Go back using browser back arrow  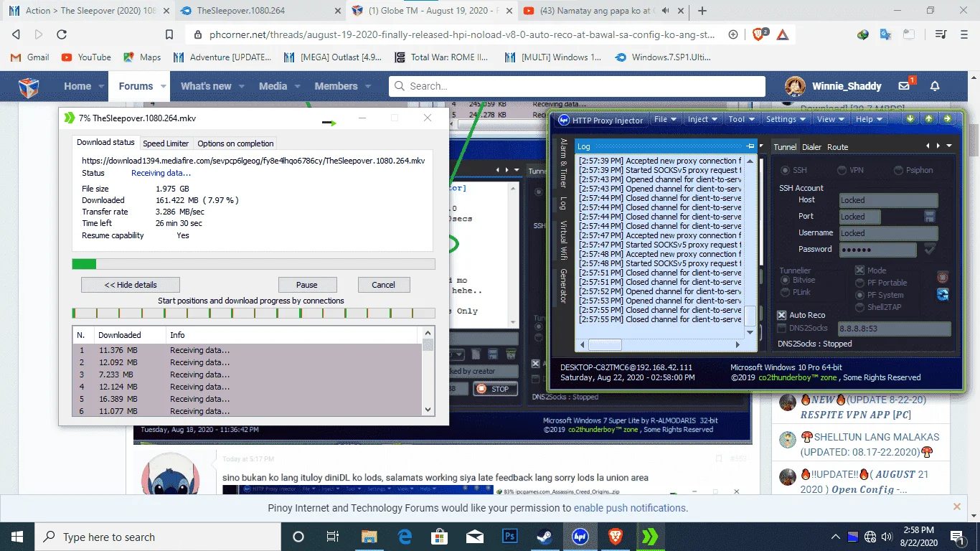point(16,34)
